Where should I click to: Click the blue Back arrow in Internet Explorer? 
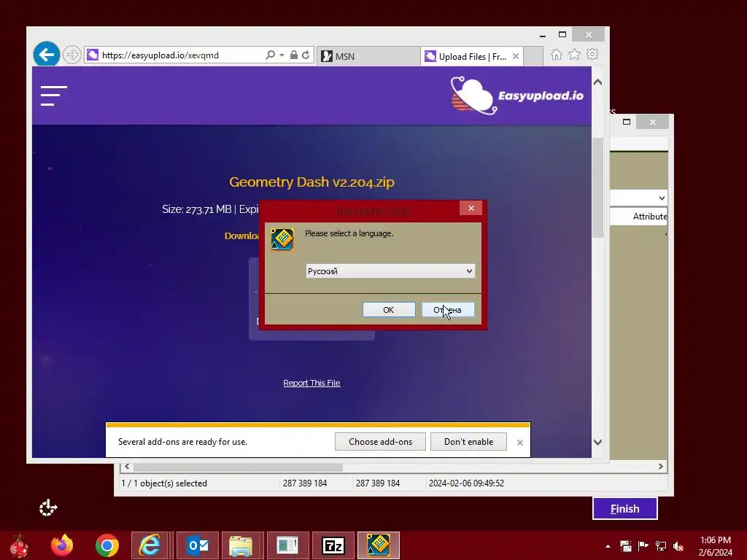point(47,55)
